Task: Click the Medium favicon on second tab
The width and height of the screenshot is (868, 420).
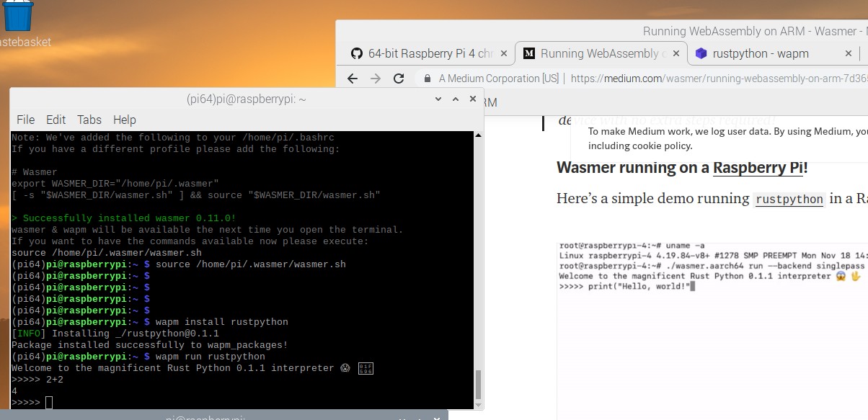Action: click(x=528, y=53)
